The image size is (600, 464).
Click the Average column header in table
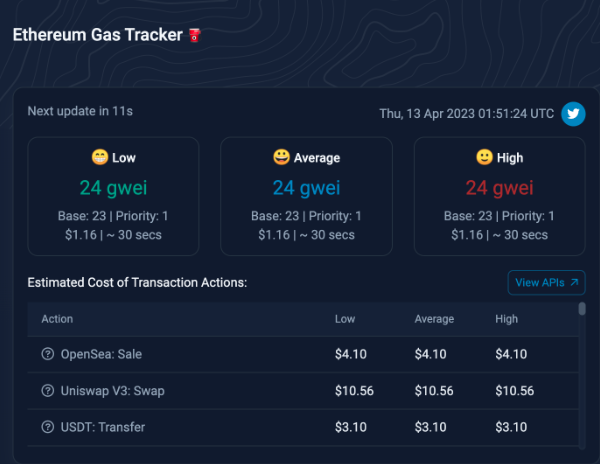(x=434, y=319)
